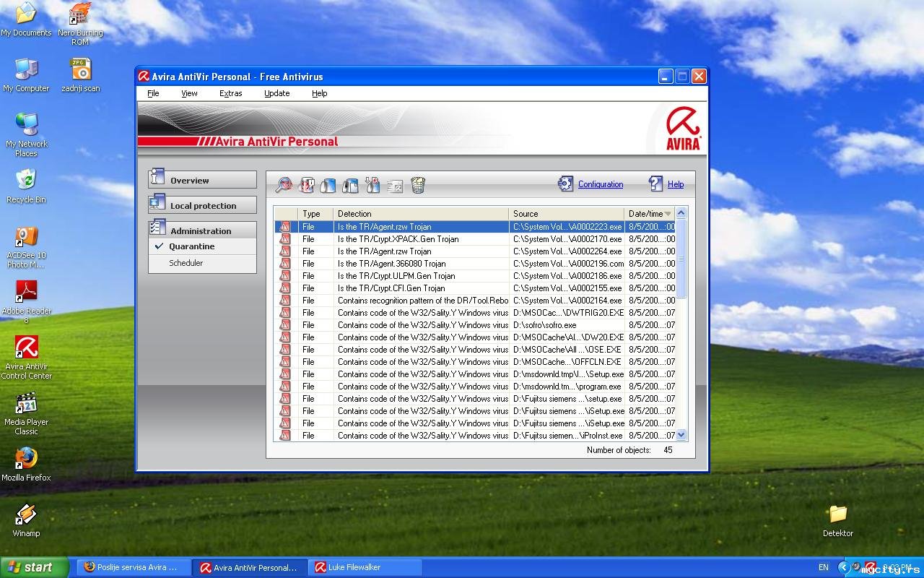Select the TR/Agent.366080 Trojan row
924x578 pixels.
pos(474,264)
